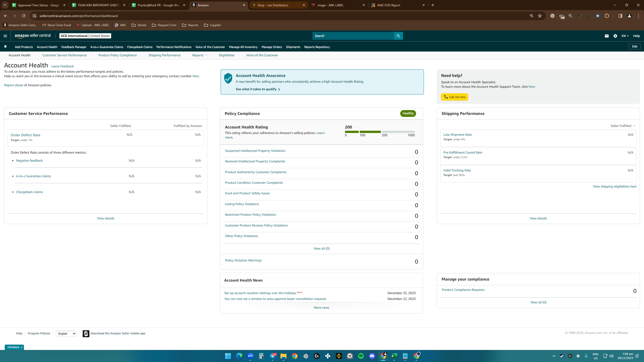Screen dimensions: 644x362
Task: Click the Seller Central search field
Action: click(x=353, y=36)
